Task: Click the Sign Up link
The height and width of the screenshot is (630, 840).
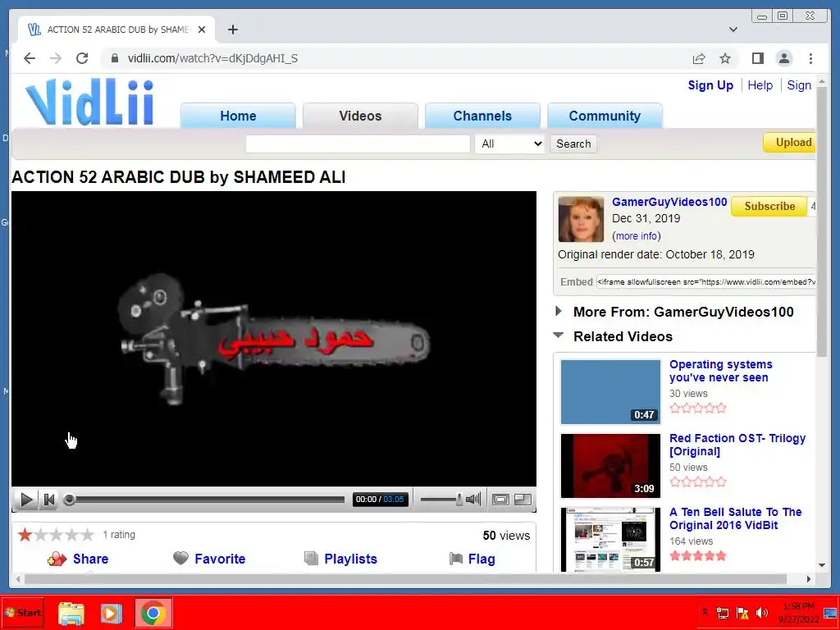Action: point(710,85)
